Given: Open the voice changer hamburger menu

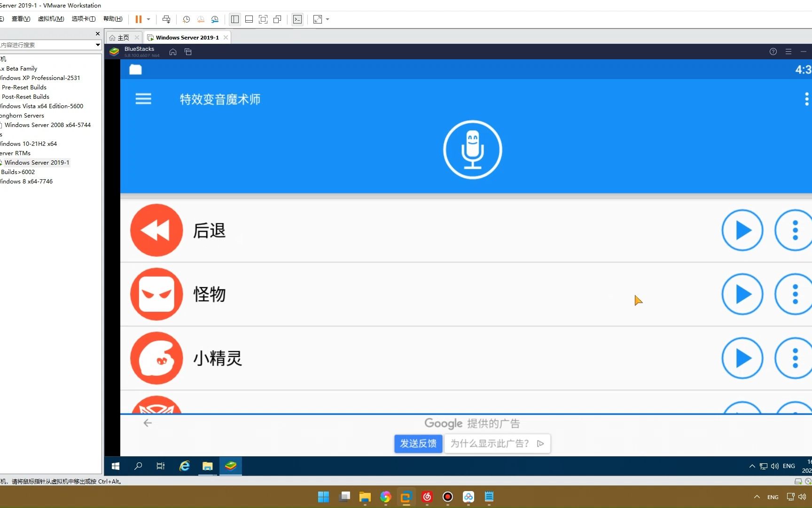Looking at the screenshot, I should point(143,99).
